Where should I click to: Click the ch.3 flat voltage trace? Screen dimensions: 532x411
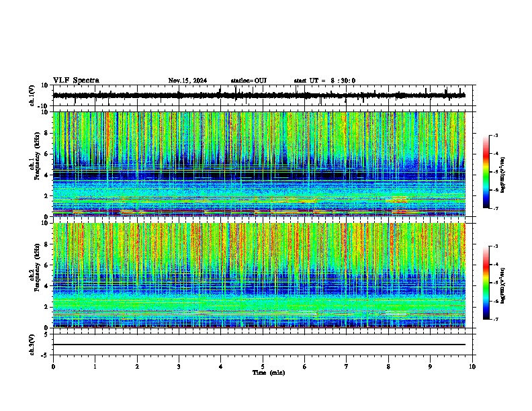pyautogui.click(x=259, y=345)
